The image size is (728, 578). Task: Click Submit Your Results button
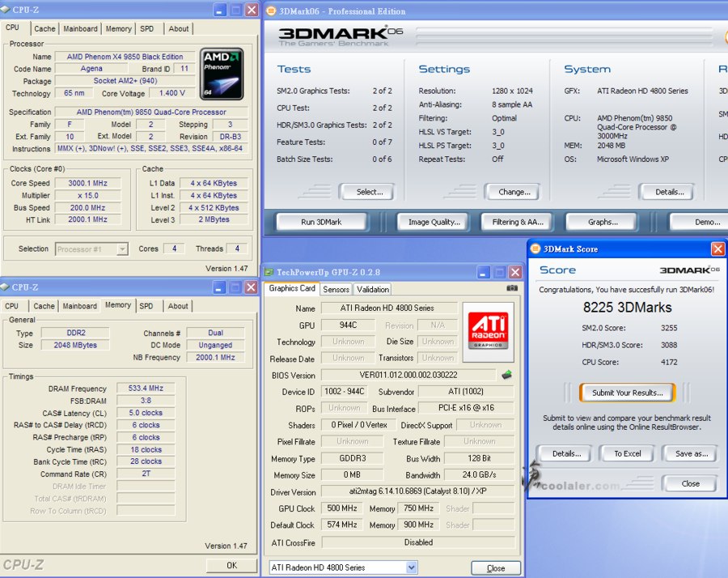627,393
